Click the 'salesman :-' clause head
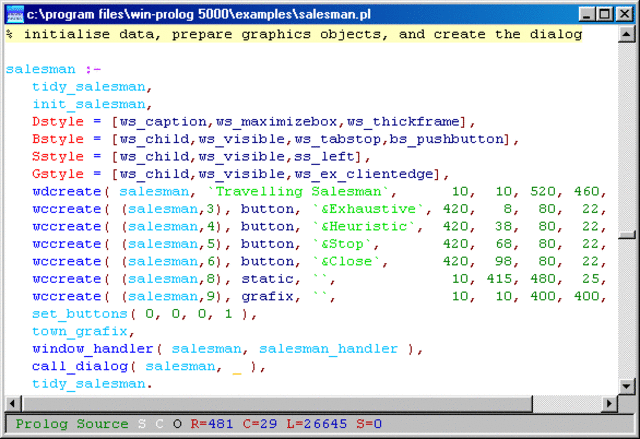This screenshot has width=640, height=439. pos(53,69)
